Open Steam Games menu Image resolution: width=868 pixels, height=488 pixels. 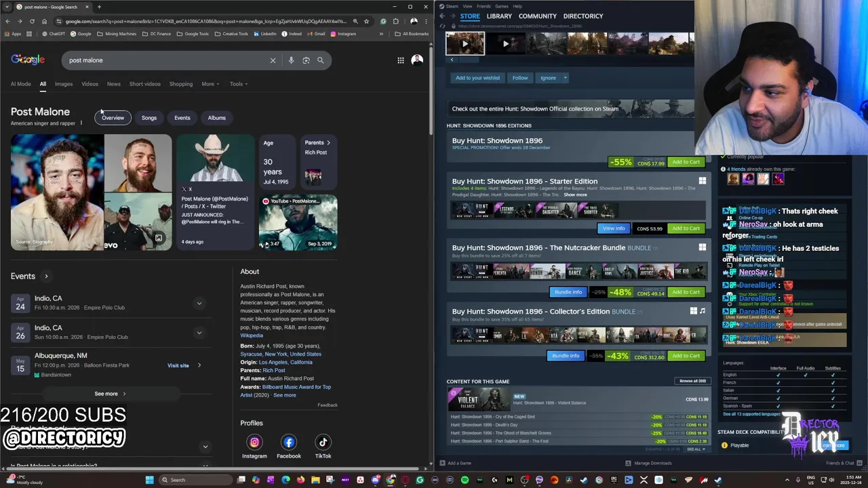(x=502, y=6)
